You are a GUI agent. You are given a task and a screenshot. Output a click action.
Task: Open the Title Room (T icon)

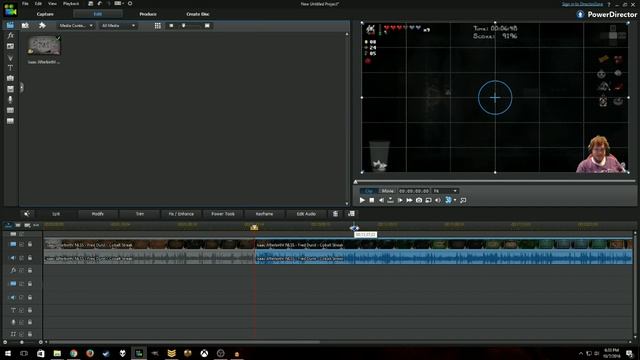tap(10, 68)
